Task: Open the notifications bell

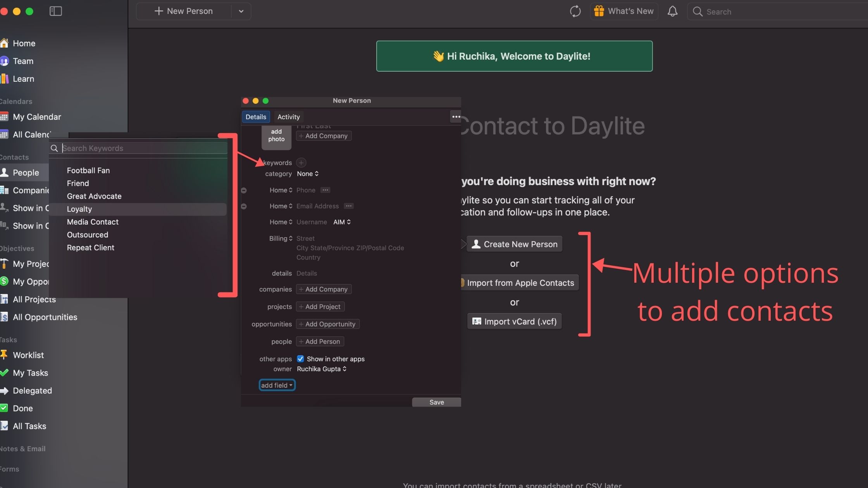Action: click(672, 11)
